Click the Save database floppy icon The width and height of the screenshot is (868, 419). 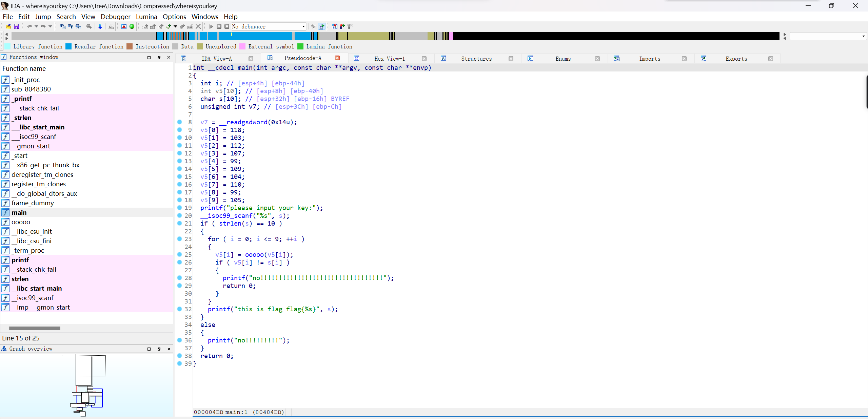[16, 26]
